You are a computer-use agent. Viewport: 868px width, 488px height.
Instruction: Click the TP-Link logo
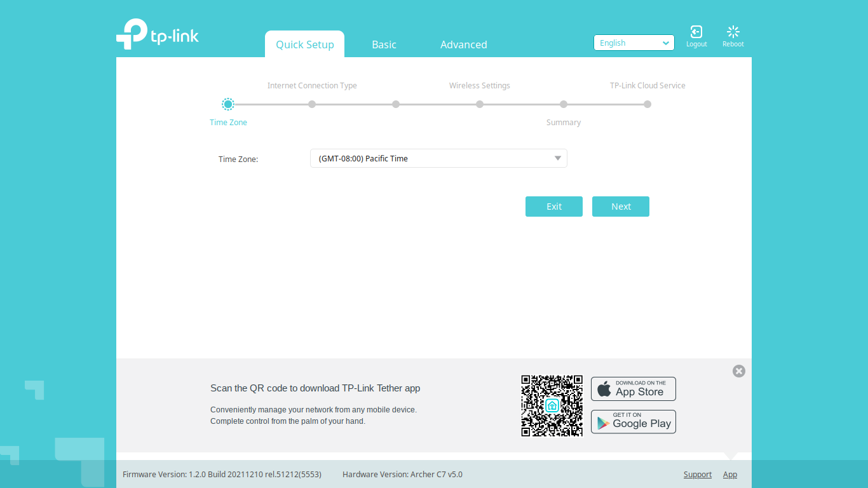(x=158, y=34)
